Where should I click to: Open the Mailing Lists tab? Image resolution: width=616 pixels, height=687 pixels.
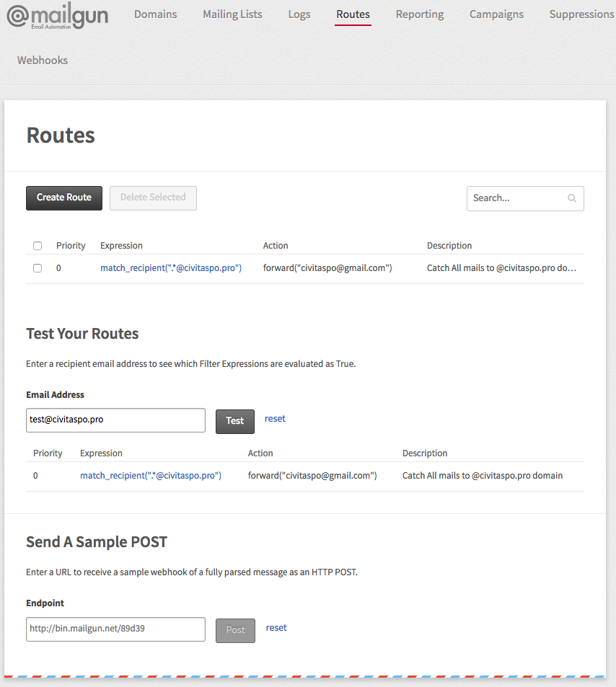(232, 14)
